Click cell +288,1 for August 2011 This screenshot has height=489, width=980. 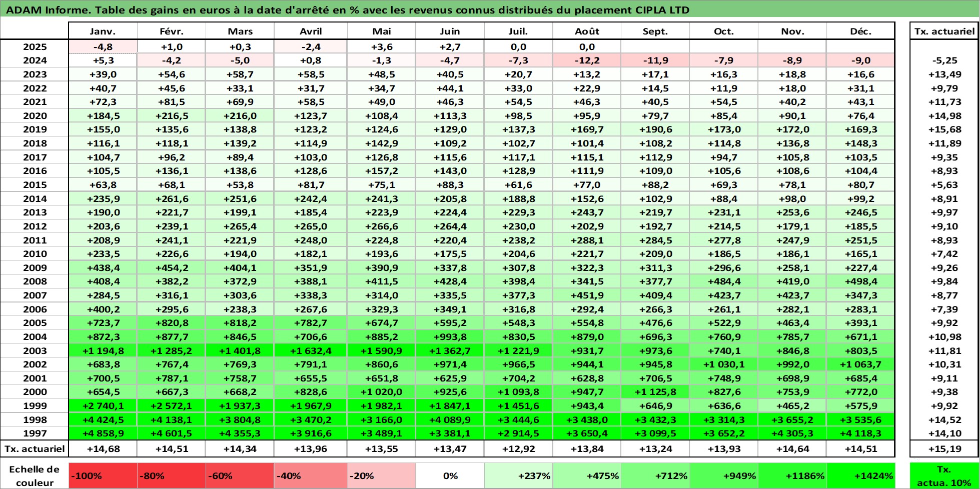[587, 240]
